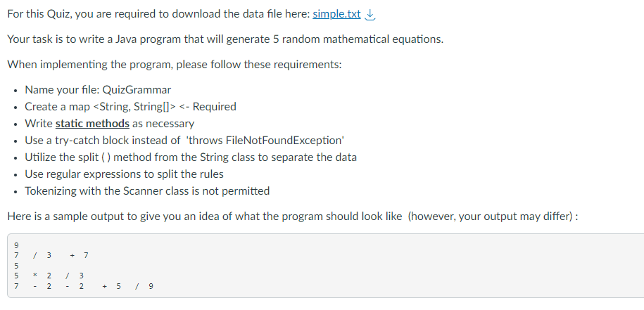Click the sample output line "5 * 2 / 3"
Viewport: 644px width, 310px height.
pos(48,276)
